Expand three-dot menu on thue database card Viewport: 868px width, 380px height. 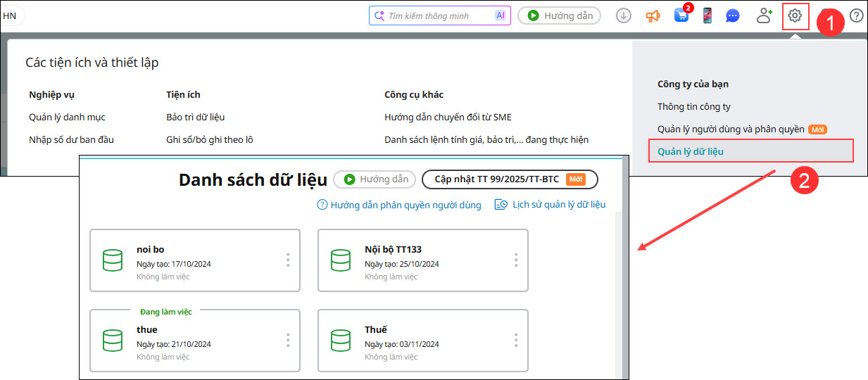pos(288,341)
